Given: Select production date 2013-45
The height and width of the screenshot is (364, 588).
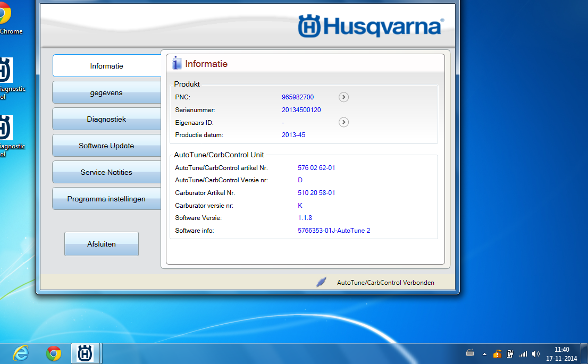Looking at the screenshot, I should coord(293,135).
